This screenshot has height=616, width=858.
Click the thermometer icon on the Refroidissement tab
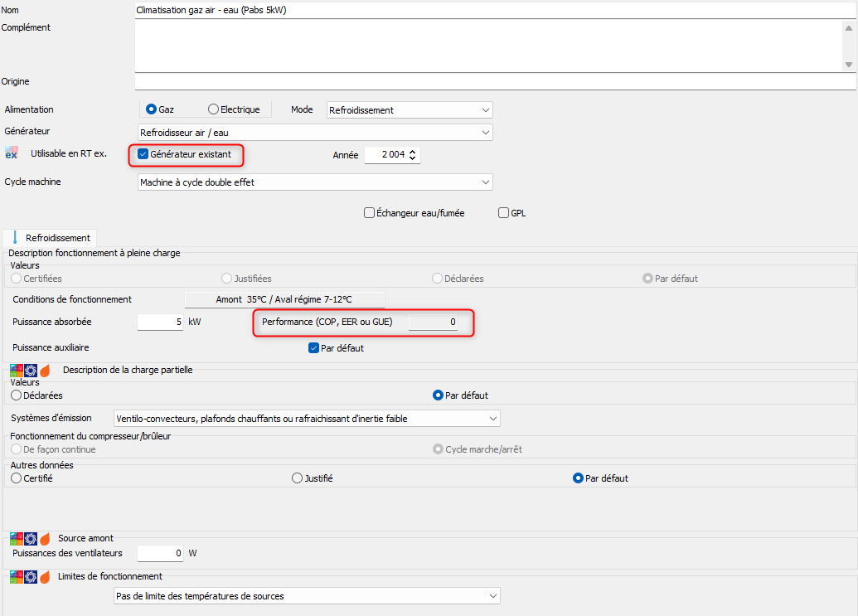click(15, 238)
